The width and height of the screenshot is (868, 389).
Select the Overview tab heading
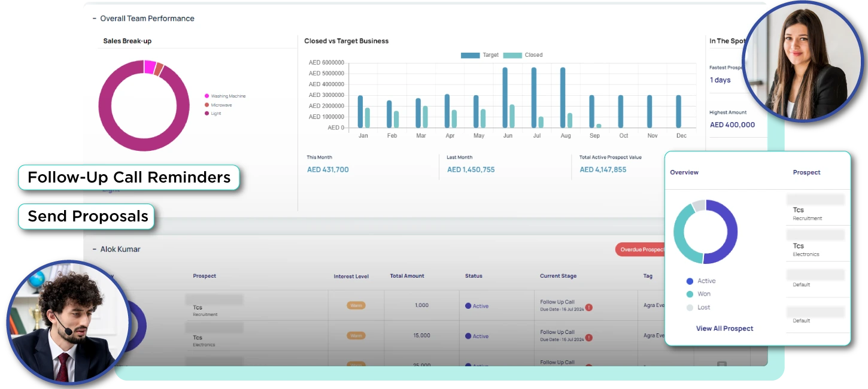point(684,172)
